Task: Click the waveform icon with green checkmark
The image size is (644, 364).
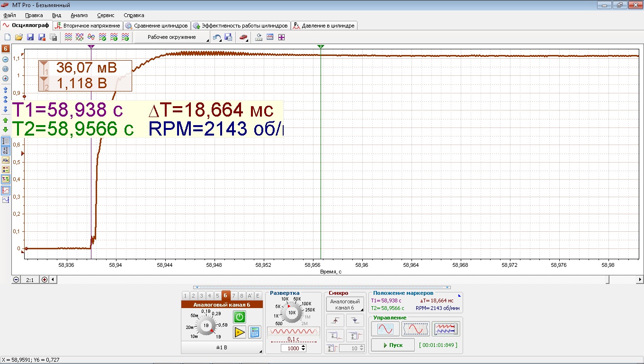Action: tap(102, 37)
